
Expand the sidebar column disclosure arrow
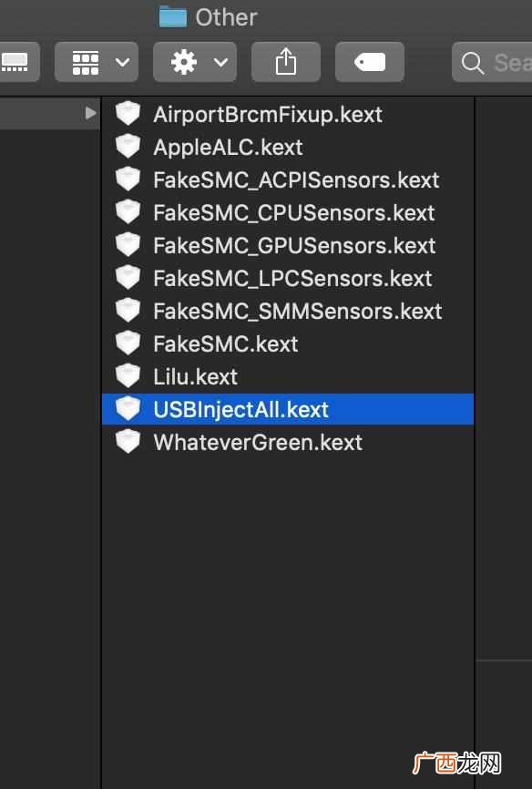click(x=90, y=113)
